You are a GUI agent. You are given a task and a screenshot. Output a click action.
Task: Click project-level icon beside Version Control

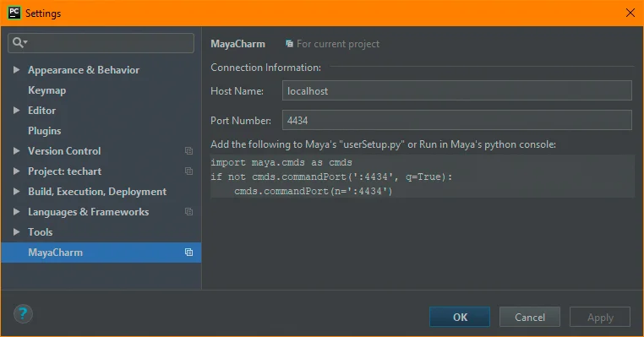point(189,151)
